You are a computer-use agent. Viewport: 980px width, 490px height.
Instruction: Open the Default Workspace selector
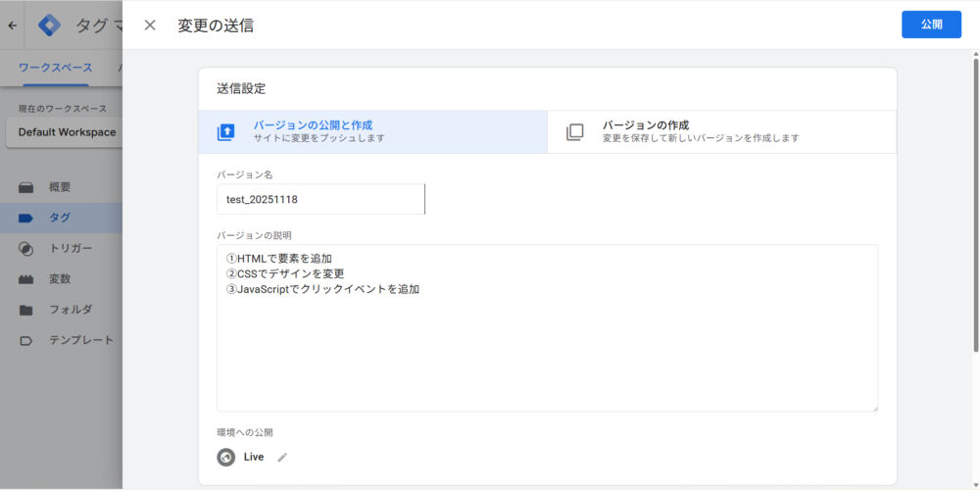(67, 132)
